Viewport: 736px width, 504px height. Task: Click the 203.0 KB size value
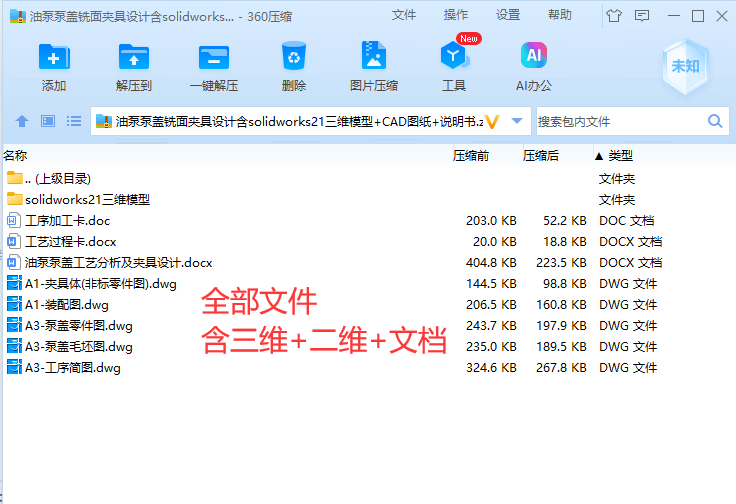(491, 221)
